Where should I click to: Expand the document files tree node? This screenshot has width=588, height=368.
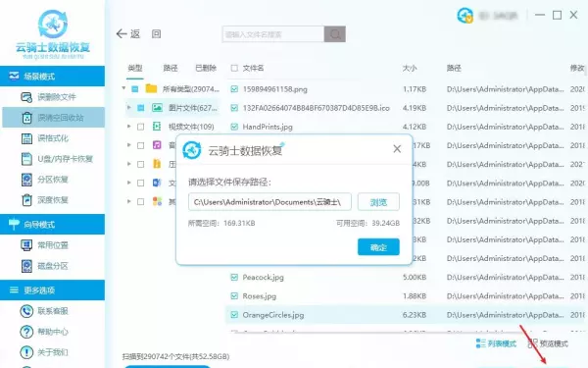[x=129, y=183]
